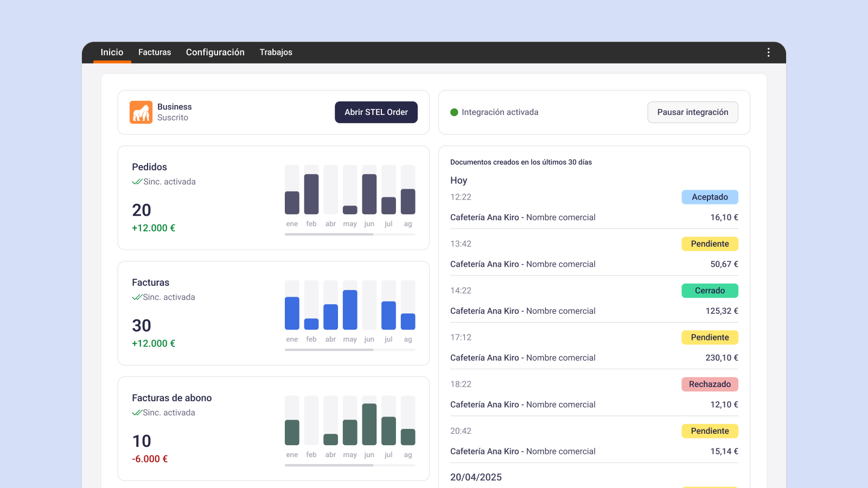Click the Pedidos count 20
This screenshot has height=488, width=868.
[x=142, y=210]
